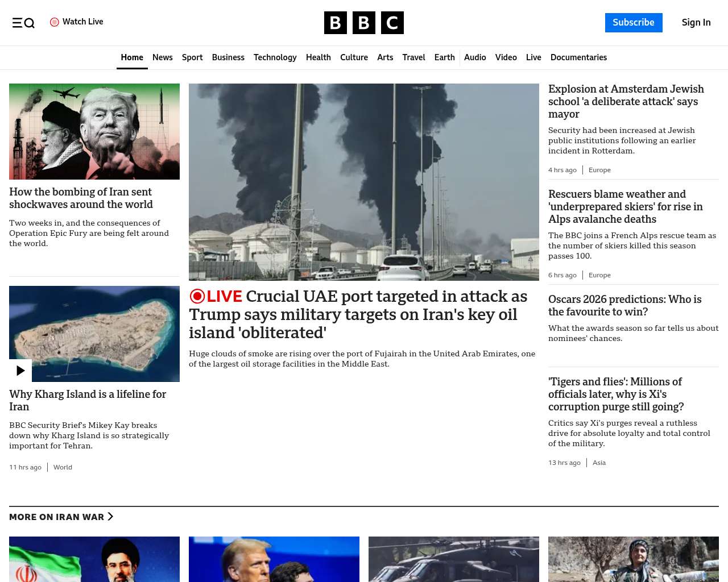Click the Trump and Khamenei illustration thumbnail
Image resolution: width=728 pixels, height=582 pixels.
(x=94, y=131)
